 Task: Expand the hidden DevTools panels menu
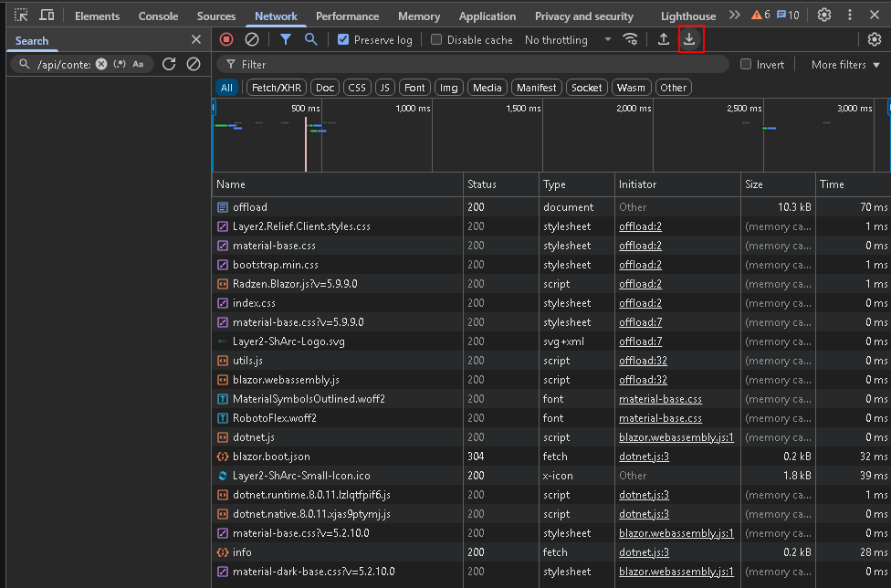[x=734, y=16]
